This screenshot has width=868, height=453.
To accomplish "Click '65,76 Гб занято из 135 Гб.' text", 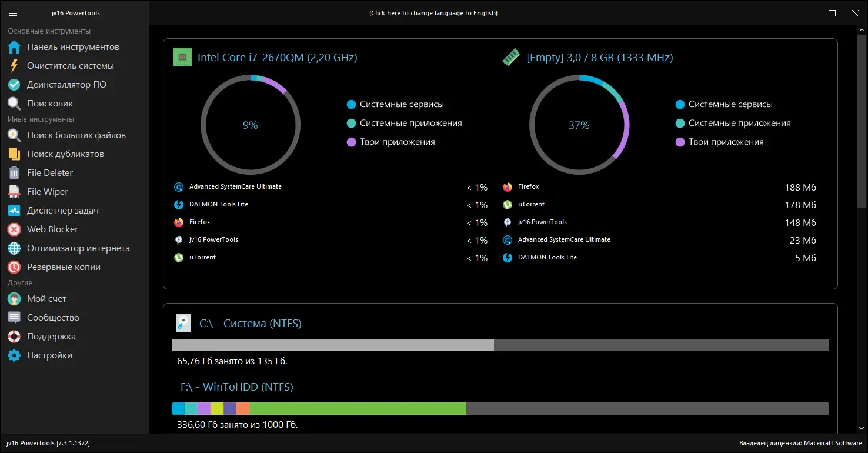I will coord(232,361).
